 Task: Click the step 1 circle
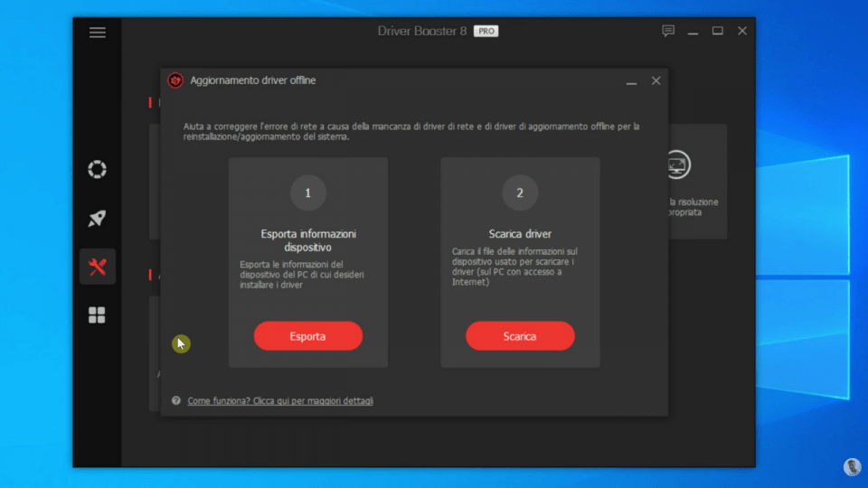308,192
